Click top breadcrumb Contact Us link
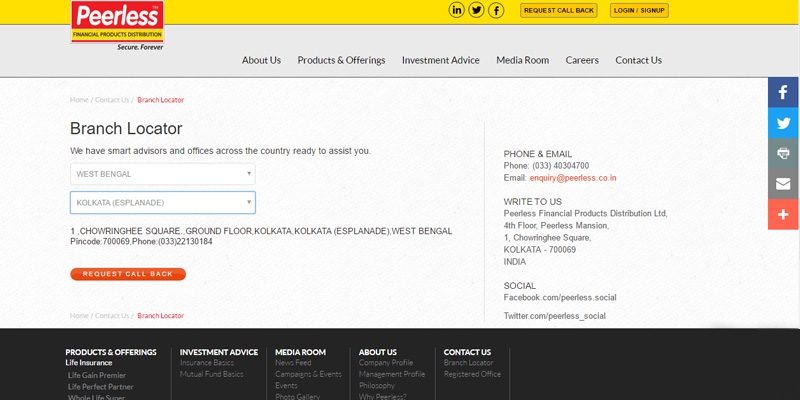Image resolution: width=800 pixels, height=400 pixels. [x=112, y=100]
